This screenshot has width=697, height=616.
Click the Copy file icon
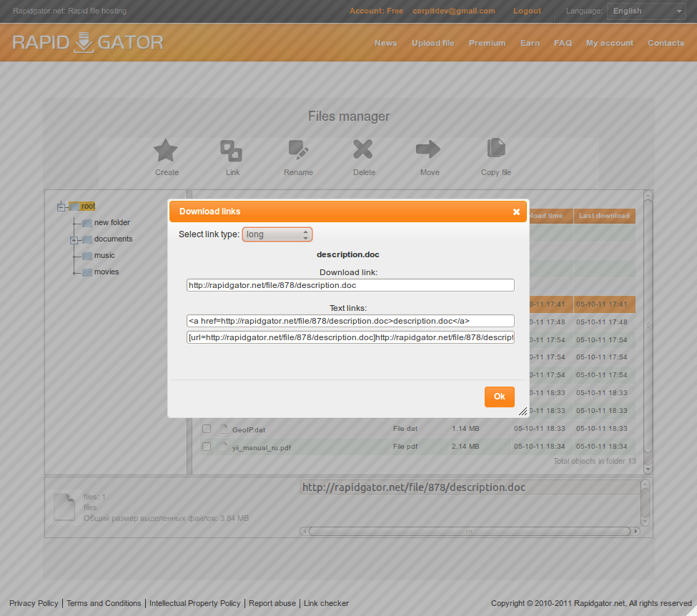[496, 148]
